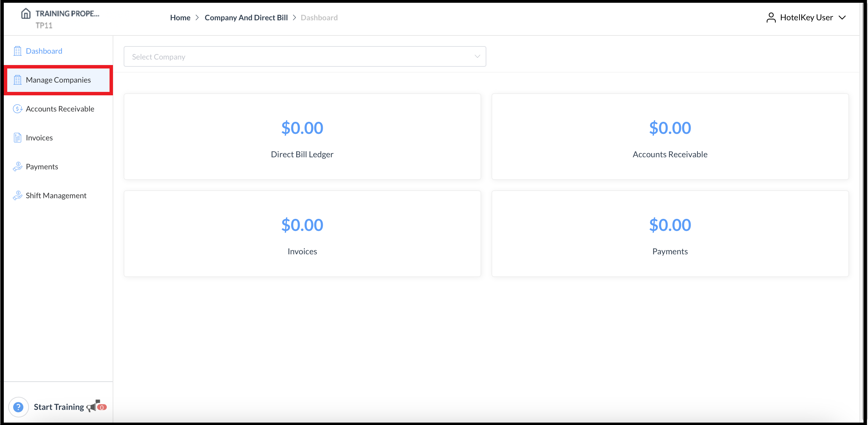Select Dashboard in the breadcrumb trail
The height and width of the screenshot is (425, 868).
(319, 17)
